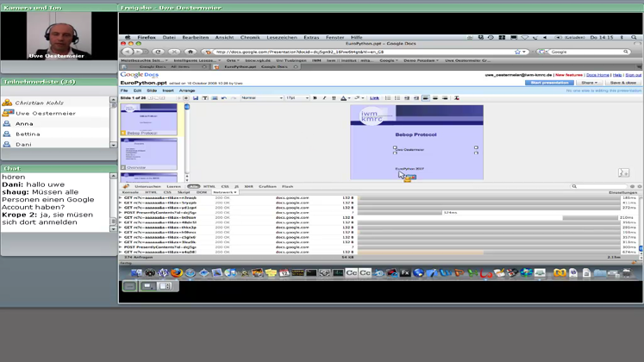Align text left
This screenshot has width=644, height=362.
426,98
